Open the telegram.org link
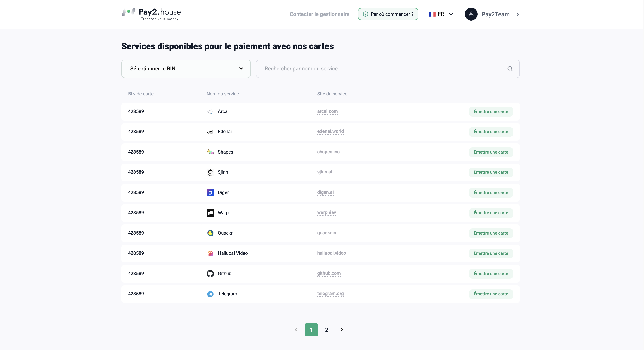644x350 pixels. 330,294
